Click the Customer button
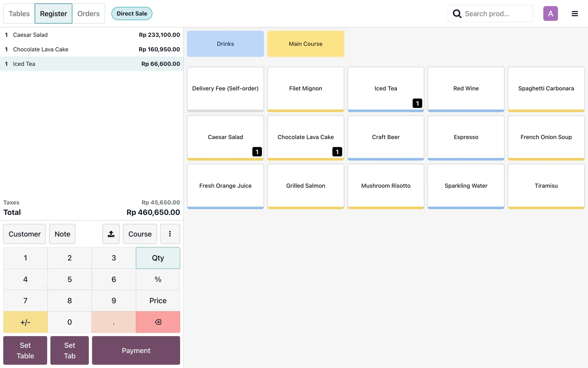This screenshot has height=368, width=588. [x=24, y=234]
